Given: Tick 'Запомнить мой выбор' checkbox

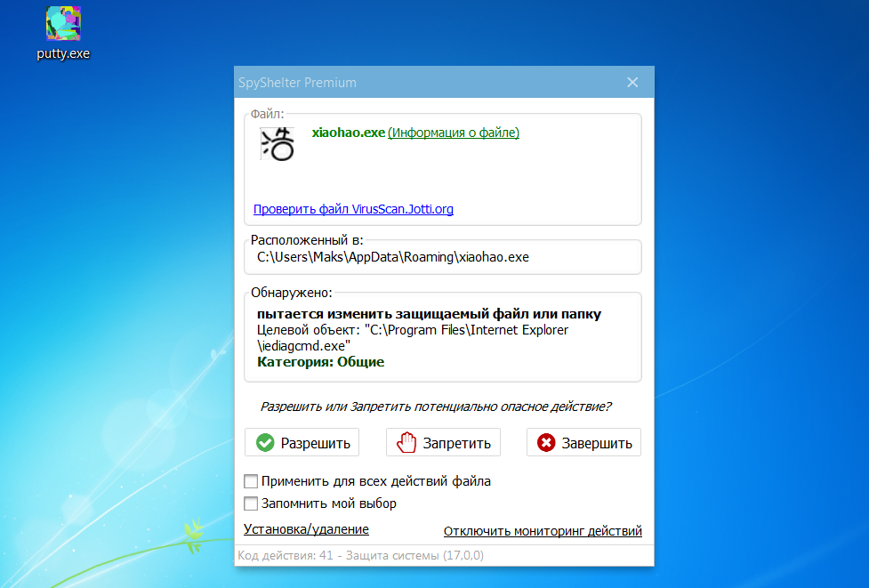Looking at the screenshot, I should (251, 503).
